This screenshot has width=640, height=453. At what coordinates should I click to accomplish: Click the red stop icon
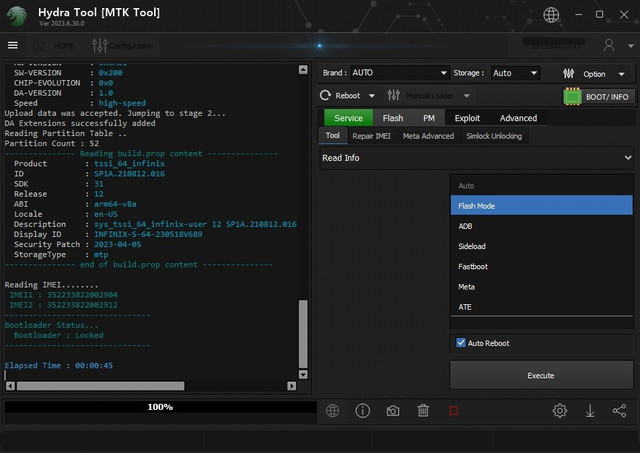(453, 411)
